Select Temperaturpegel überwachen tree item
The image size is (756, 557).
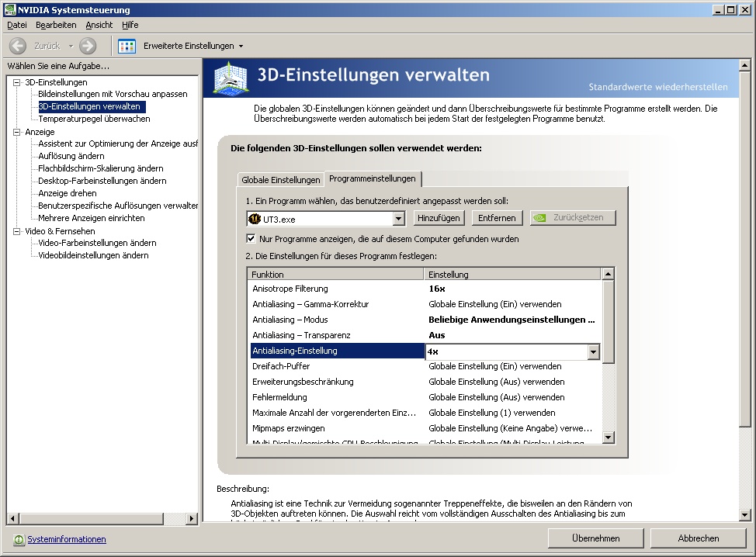coord(94,119)
